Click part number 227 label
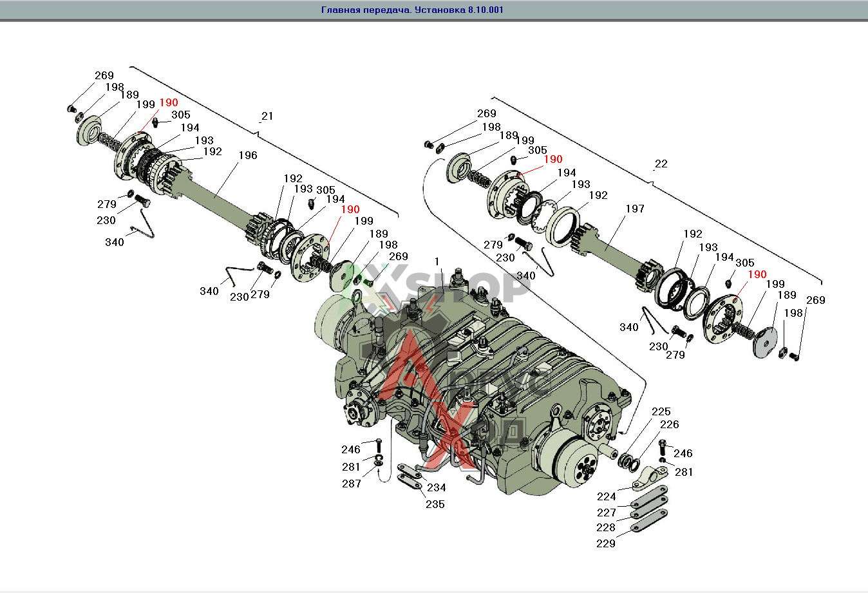Screen dimensions: 868x593 pyautogui.click(x=606, y=513)
